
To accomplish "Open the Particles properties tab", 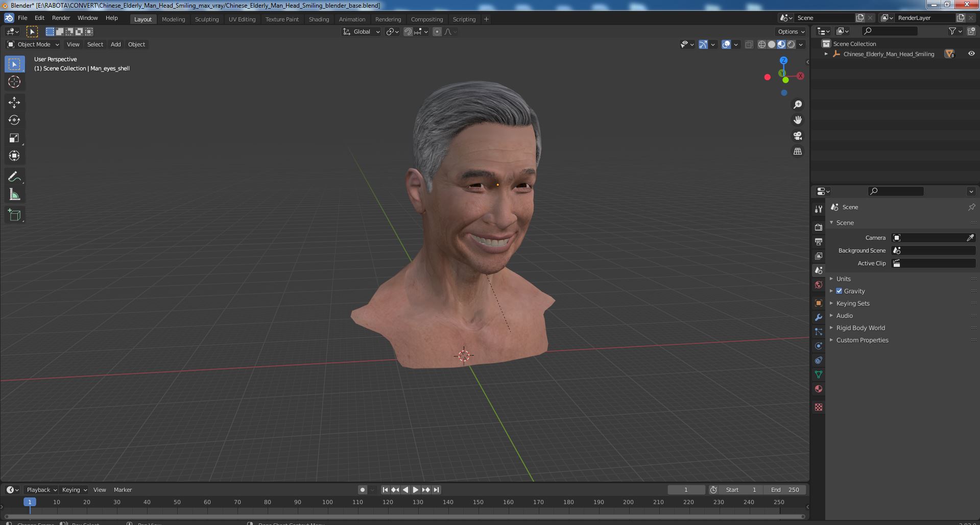I will pyautogui.click(x=819, y=332).
